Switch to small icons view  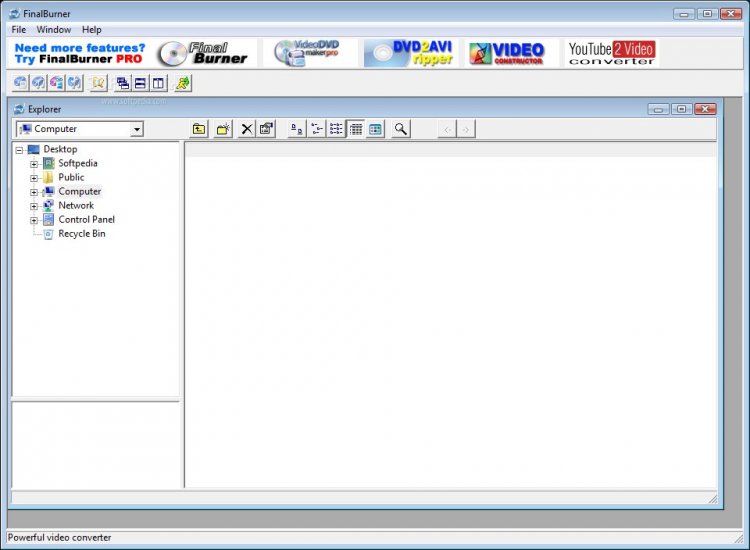[317, 129]
